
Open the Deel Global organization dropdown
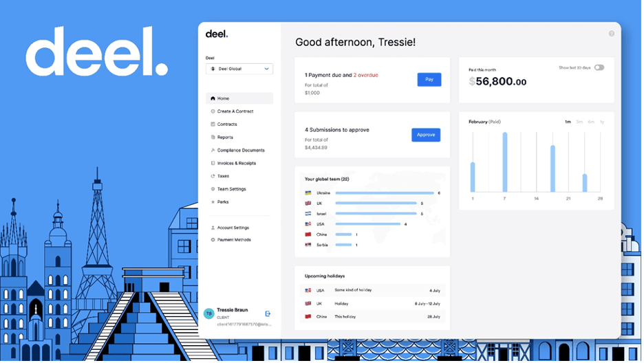tap(239, 69)
